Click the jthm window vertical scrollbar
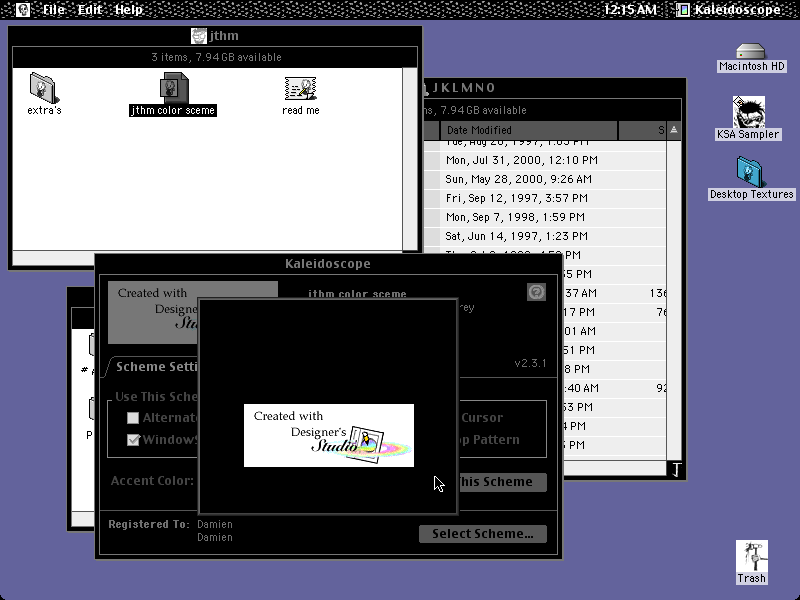 pos(410,159)
